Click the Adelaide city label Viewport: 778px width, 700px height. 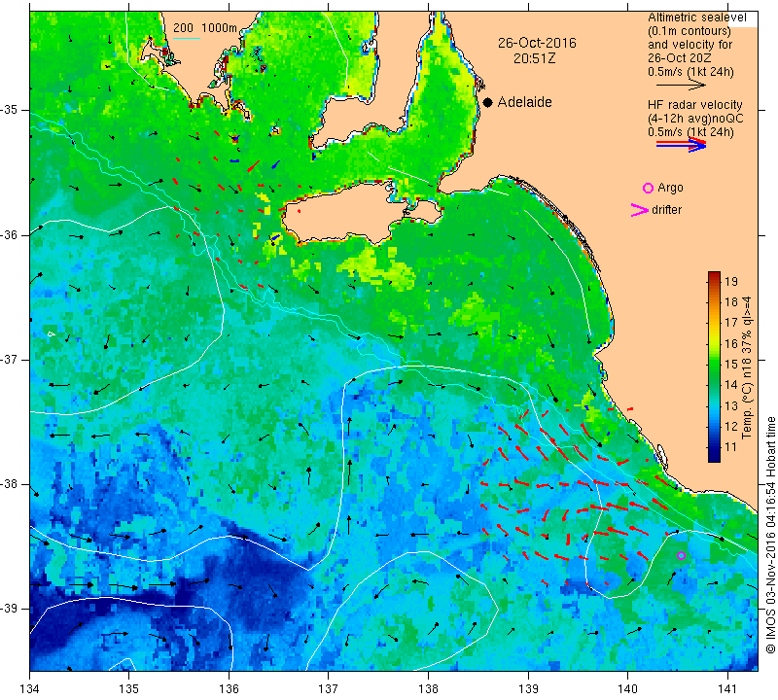524,102
